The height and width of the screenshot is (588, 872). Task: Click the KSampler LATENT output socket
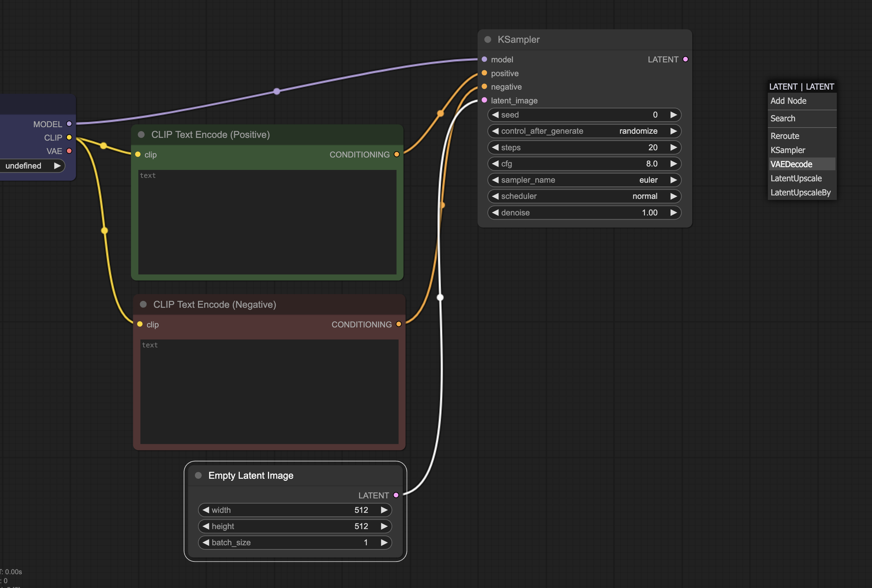[x=685, y=59]
